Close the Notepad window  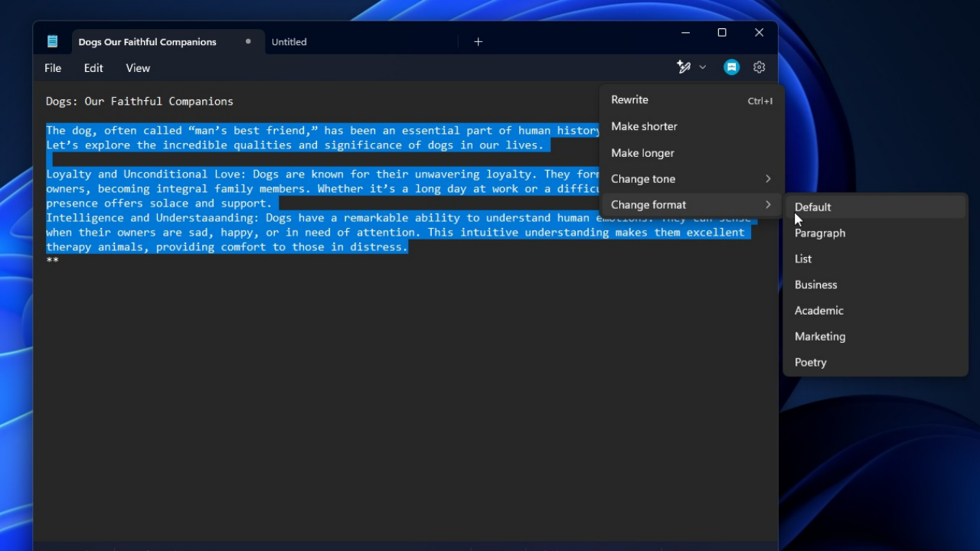point(759,33)
